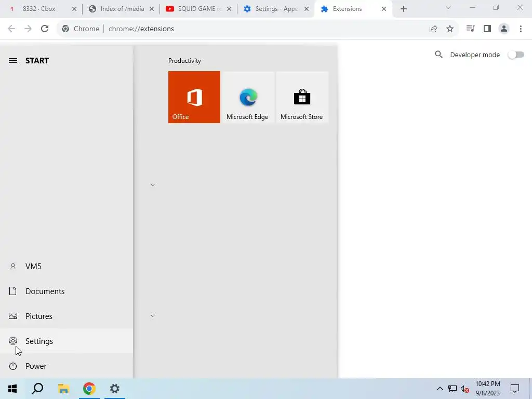Open network status tray icon

453,389
